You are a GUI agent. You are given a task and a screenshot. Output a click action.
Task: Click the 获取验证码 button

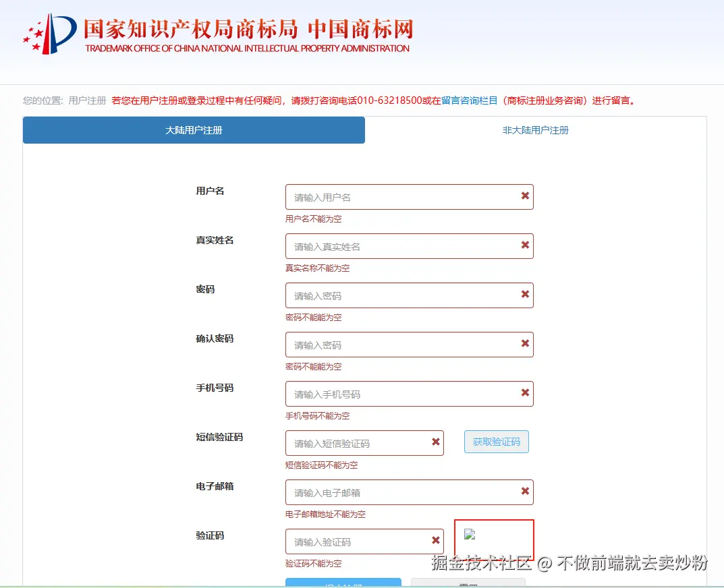(x=496, y=441)
